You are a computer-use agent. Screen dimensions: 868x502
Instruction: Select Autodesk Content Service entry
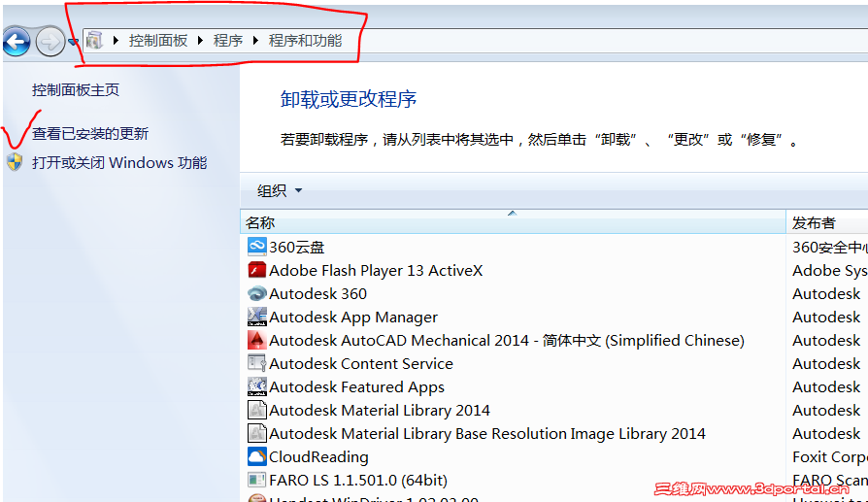click(x=361, y=363)
